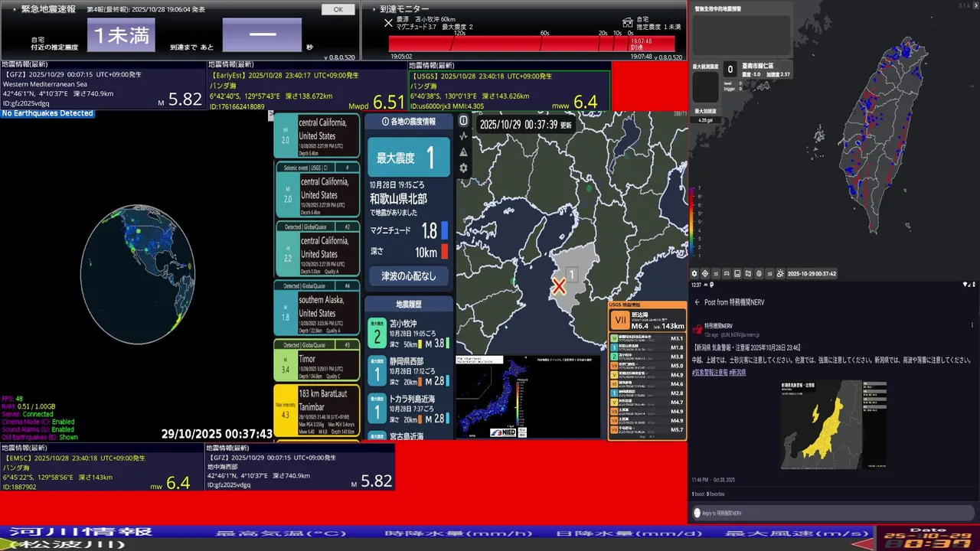Click the triangle warning icon on the map sidebar
The height and width of the screenshot is (551, 980).
(x=463, y=152)
